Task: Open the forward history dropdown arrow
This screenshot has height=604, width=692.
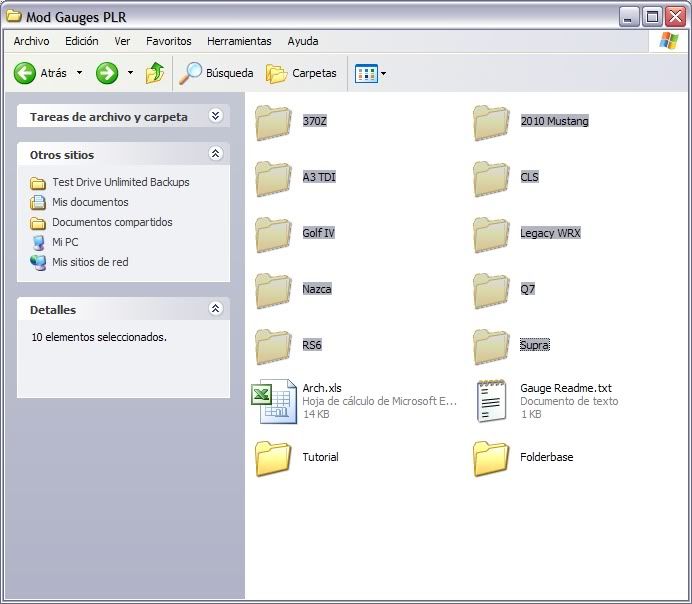Action: [130, 73]
